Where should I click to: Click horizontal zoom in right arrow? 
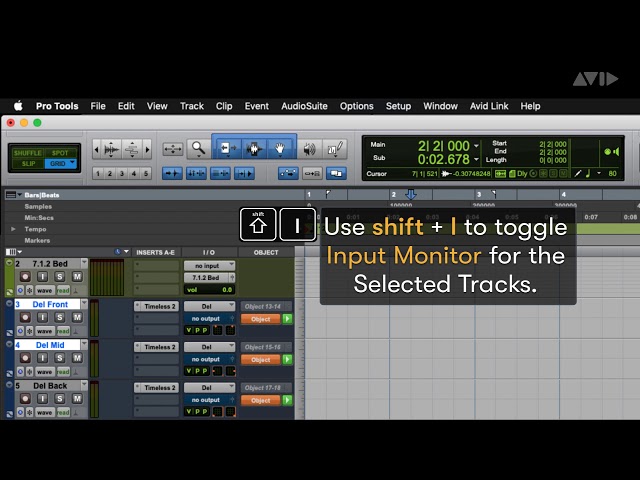click(x=147, y=149)
